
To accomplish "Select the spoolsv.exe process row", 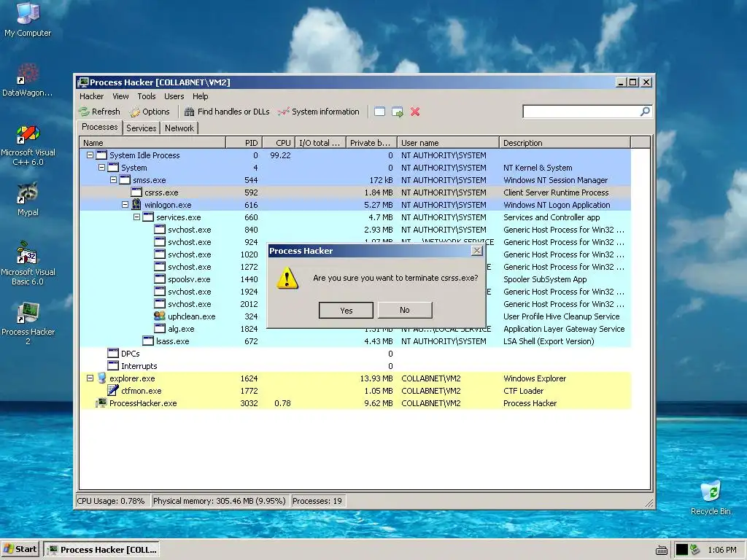I will coord(355,279).
